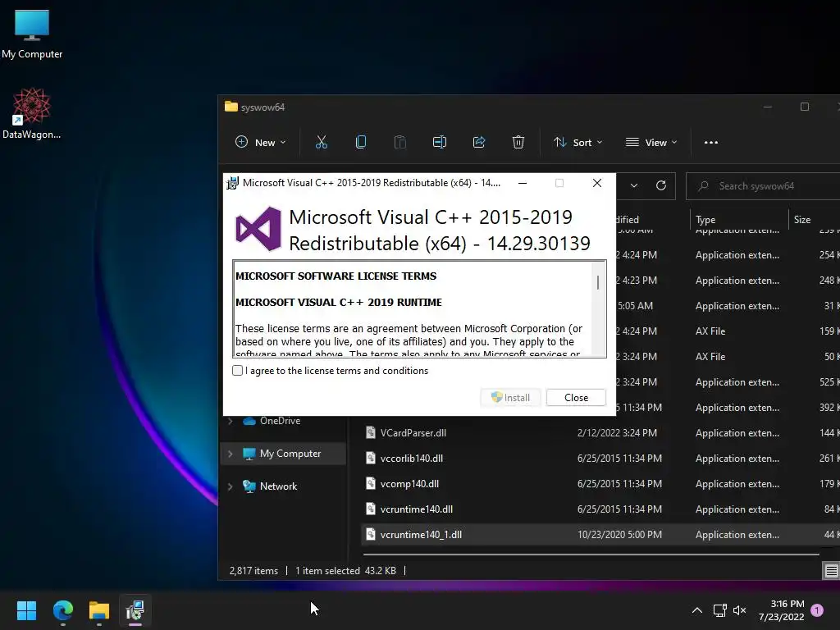Screen dimensions: 840x630
Task: Check the agree to license terms checkbox
Action: pyautogui.click(x=237, y=371)
